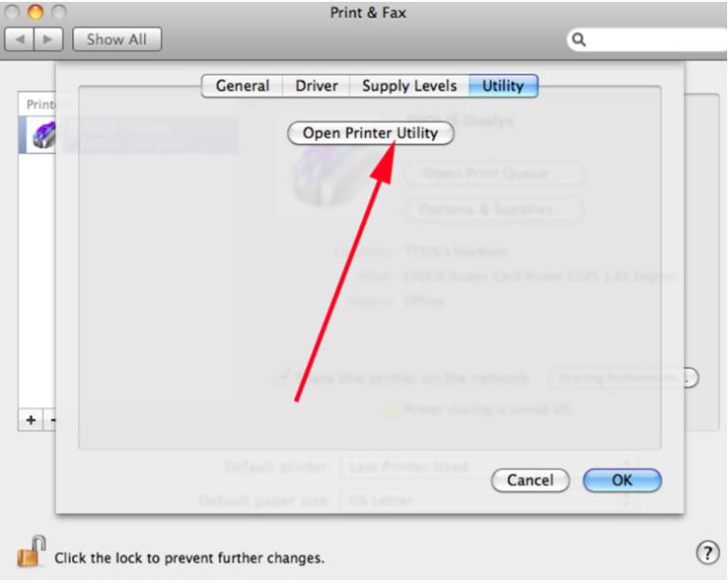Select the printer icon in the list

[44, 135]
